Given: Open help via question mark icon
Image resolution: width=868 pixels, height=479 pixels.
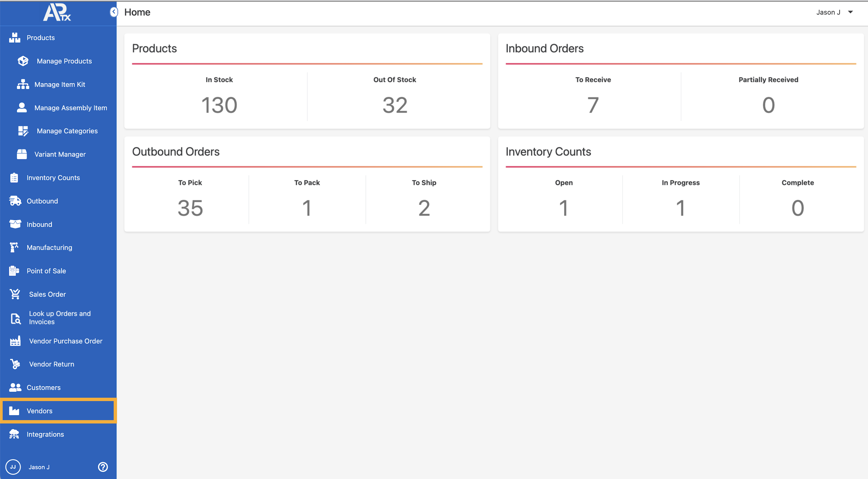Looking at the screenshot, I should [x=103, y=467].
